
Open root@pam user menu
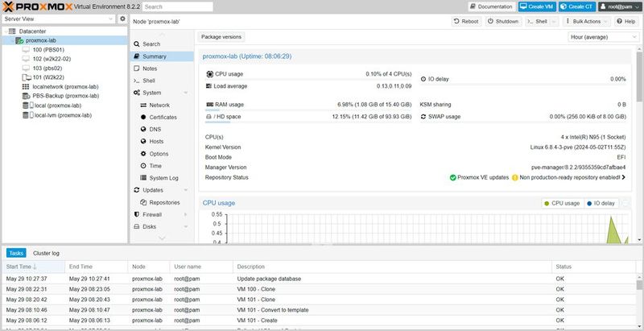click(619, 6)
